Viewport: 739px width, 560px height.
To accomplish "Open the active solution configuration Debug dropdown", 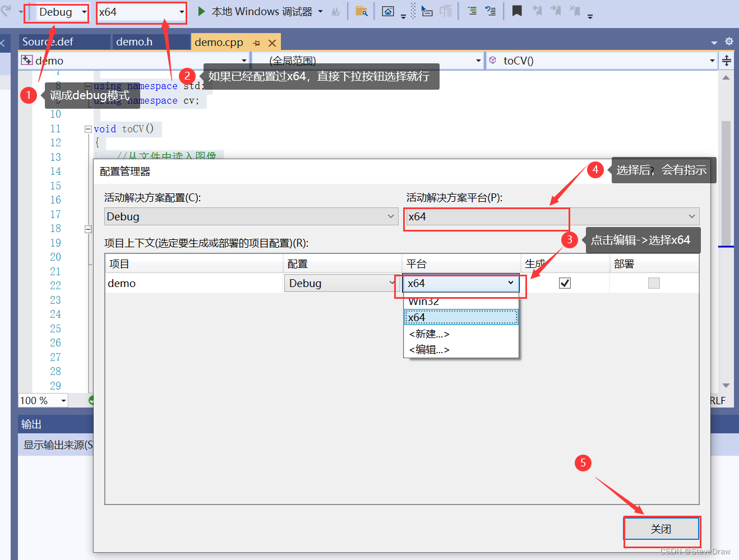I will point(251,216).
